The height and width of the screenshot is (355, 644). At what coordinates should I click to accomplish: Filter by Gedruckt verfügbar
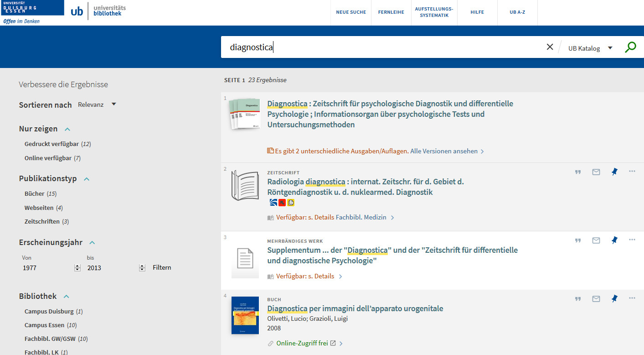pos(52,144)
